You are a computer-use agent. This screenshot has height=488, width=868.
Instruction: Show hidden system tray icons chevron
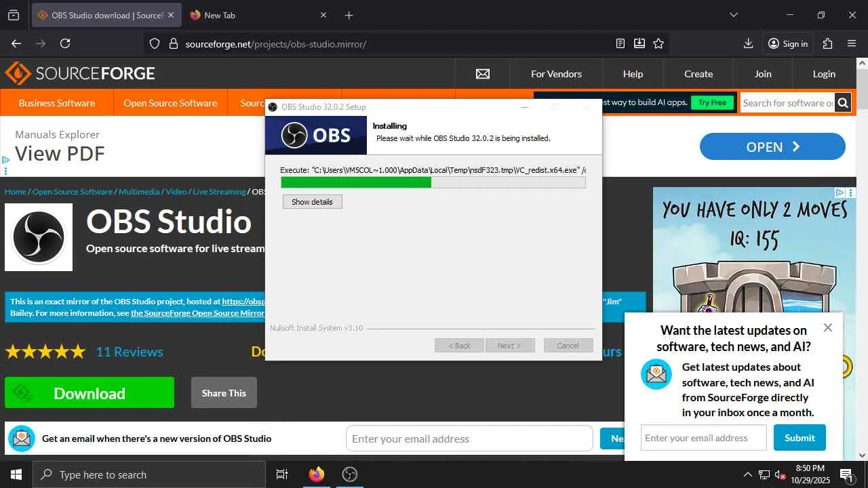click(747, 474)
